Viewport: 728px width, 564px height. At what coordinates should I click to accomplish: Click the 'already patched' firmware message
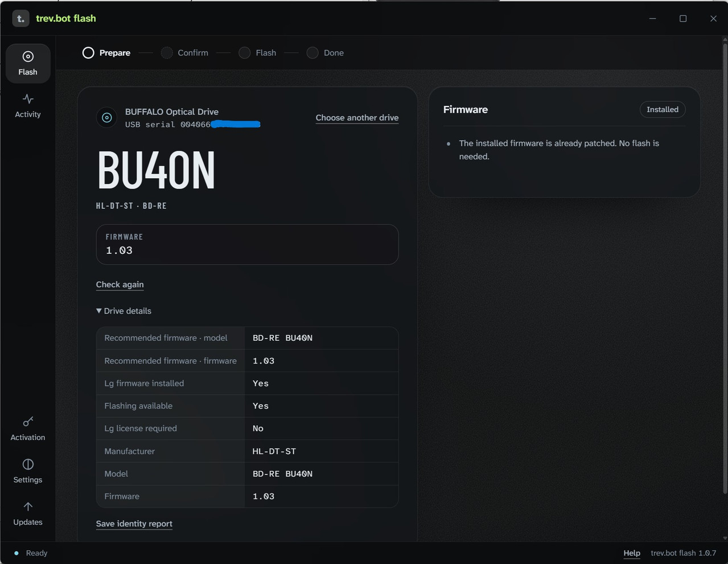(559, 150)
